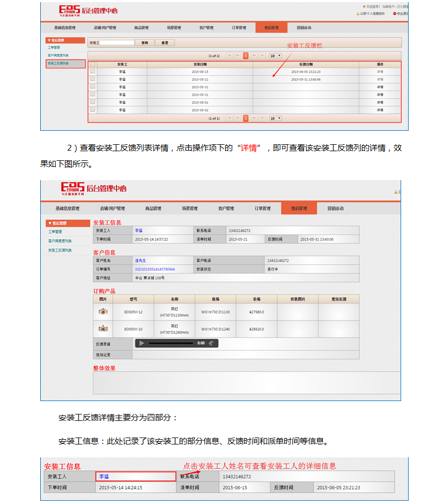Image resolution: width=429 pixels, height=504 pixels.
Task: Seek on the audio player progress bar
Action: tap(171, 343)
